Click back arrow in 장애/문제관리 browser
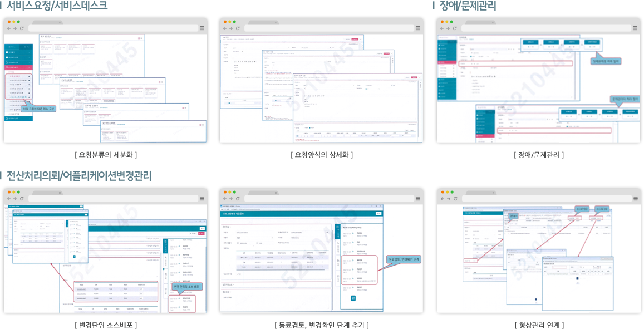This screenshot has width=644, height=329. (x=443, y=28)
